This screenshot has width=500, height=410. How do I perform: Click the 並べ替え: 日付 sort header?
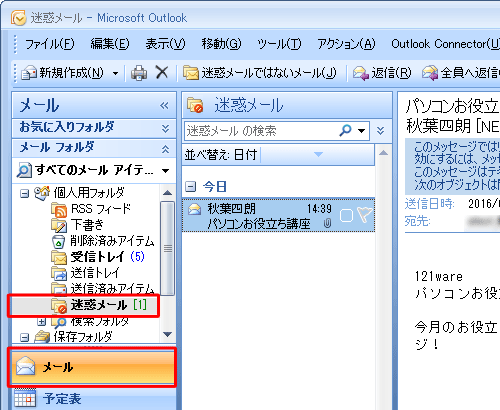point(221,155)
